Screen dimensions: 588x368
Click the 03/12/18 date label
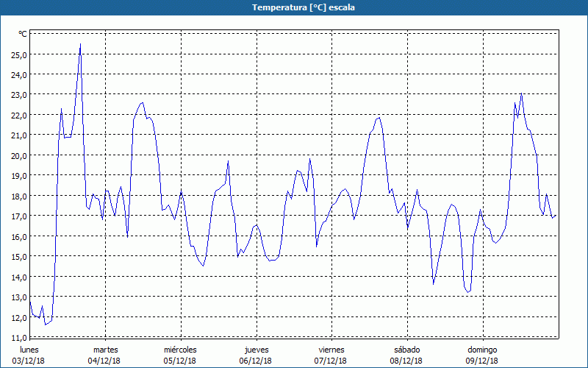(29, 361)
